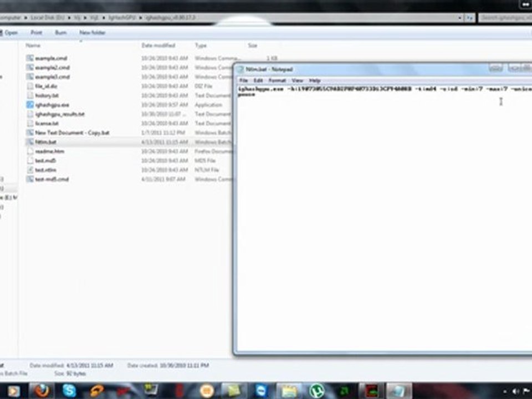Open the Notepad taskbar icon
Image resolution: width=532 pixels, height=399 pixels.
[399, 391]
